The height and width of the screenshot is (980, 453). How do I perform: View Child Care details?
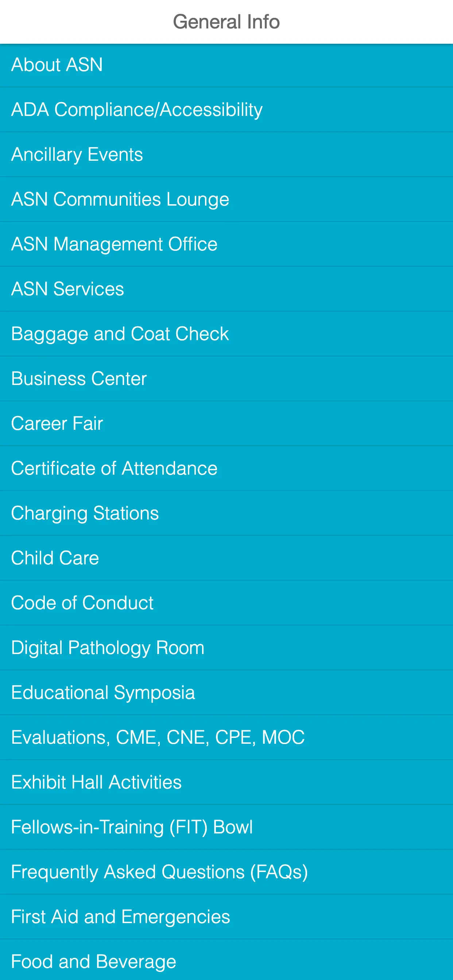[55, 558]
